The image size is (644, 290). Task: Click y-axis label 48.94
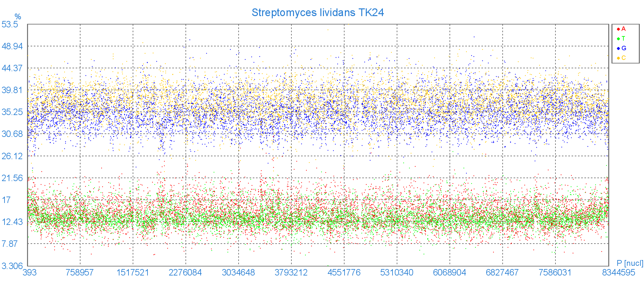(12, 46)
